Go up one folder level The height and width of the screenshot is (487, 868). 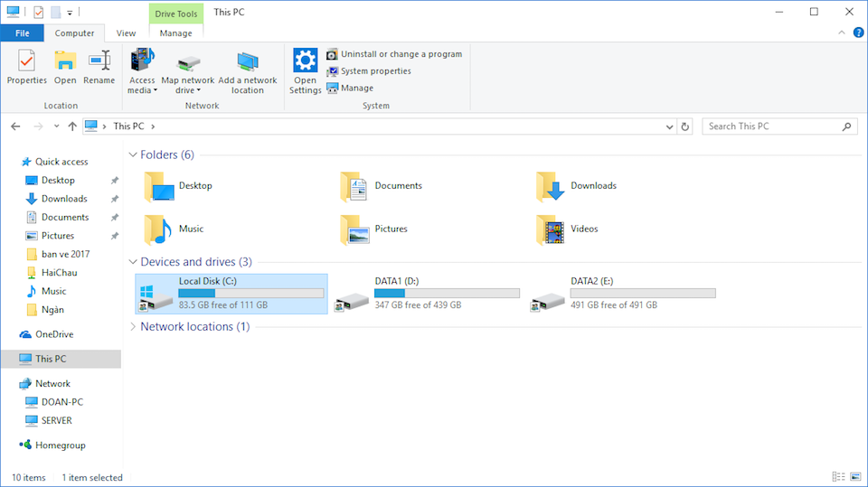click(72, 126)
